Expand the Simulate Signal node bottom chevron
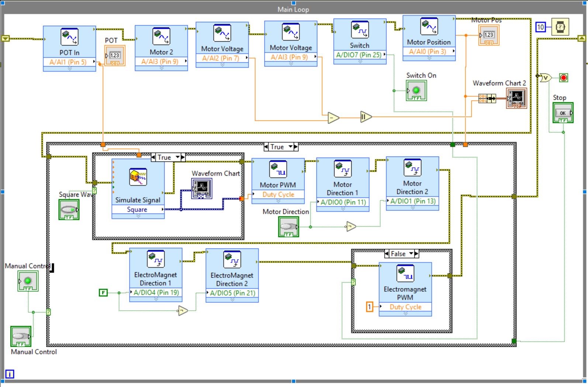Image resolution: width=588 pixels, height=387 pixels. 138,216
